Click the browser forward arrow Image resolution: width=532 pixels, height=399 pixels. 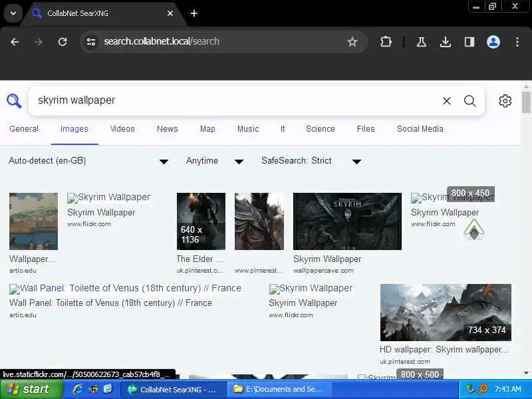coord(39,42)
